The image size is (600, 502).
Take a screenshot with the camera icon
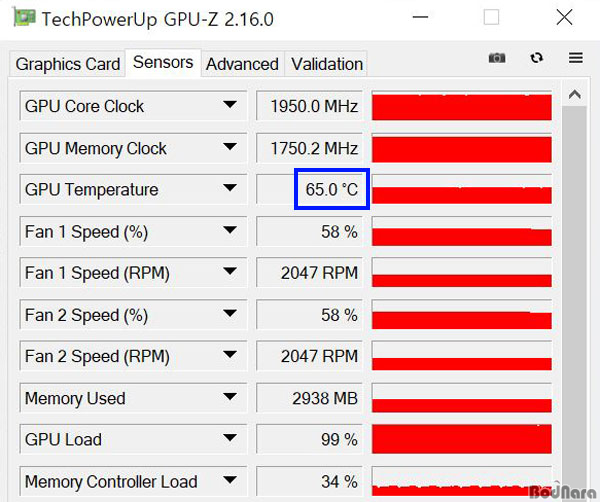pos(497,58)
